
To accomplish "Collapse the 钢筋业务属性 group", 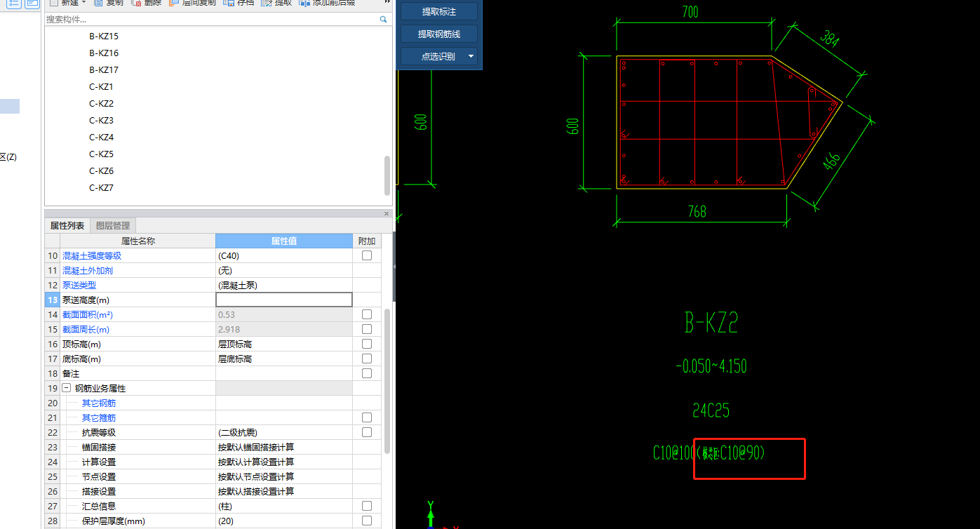I will click(x=66, y=388).
